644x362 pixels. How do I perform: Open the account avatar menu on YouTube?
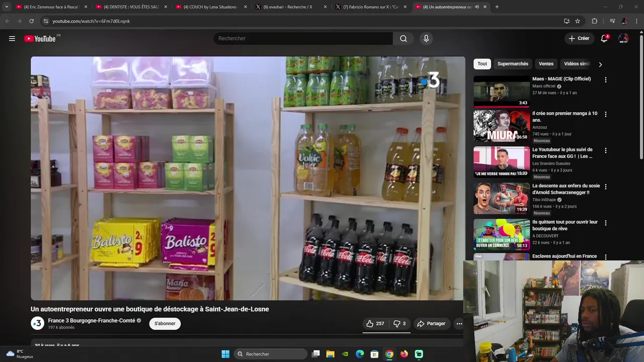(x=623, y=39)
